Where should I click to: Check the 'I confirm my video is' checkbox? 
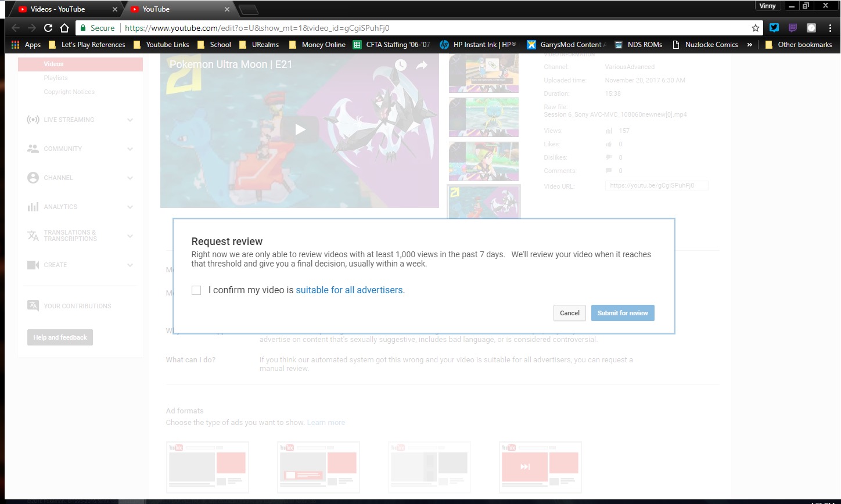point(196,290)
